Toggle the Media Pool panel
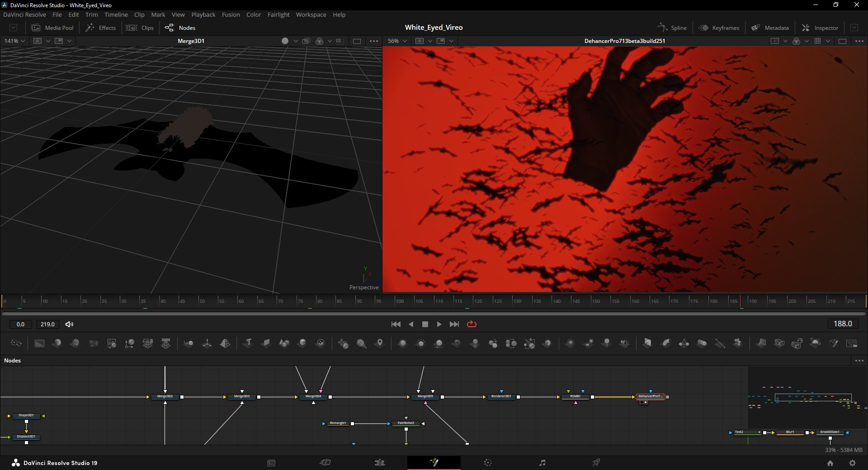868x470 pixels. click(x=52, y=28)
